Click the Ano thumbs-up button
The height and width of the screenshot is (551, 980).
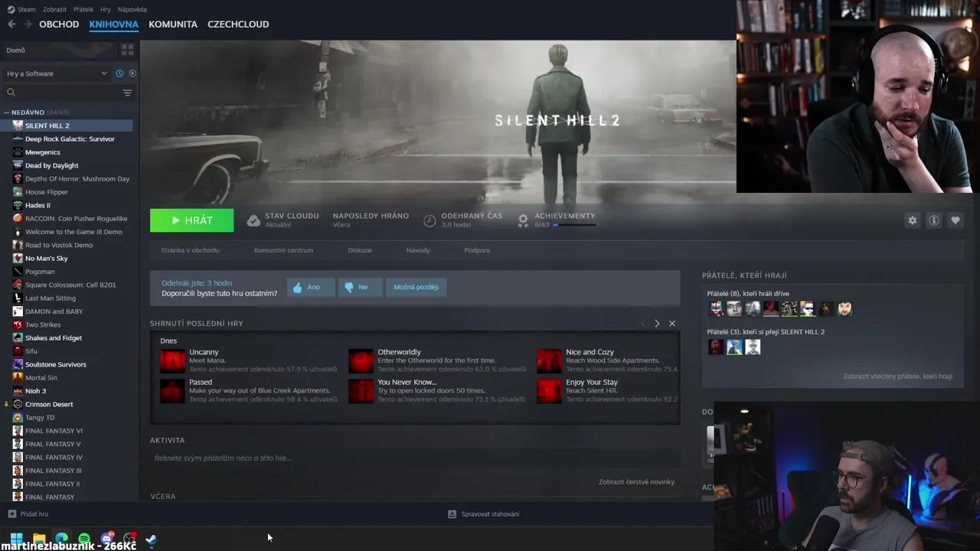click(x=311, y=287)
